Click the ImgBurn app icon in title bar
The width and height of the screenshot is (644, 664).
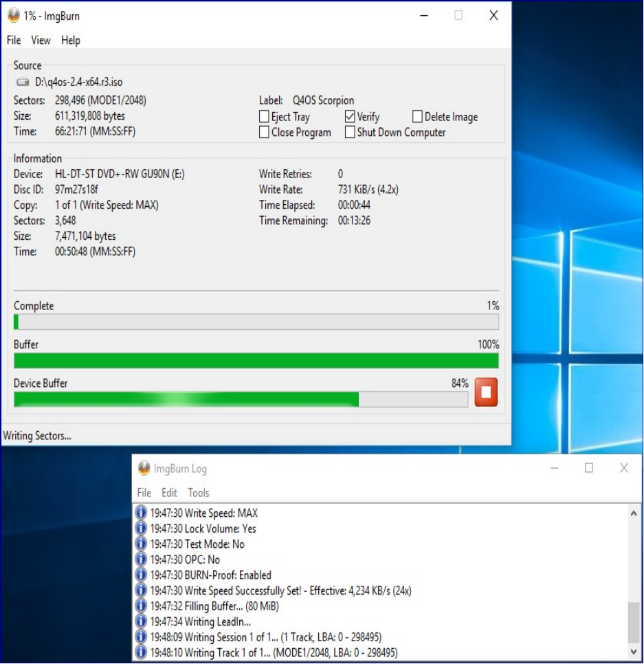14,16
